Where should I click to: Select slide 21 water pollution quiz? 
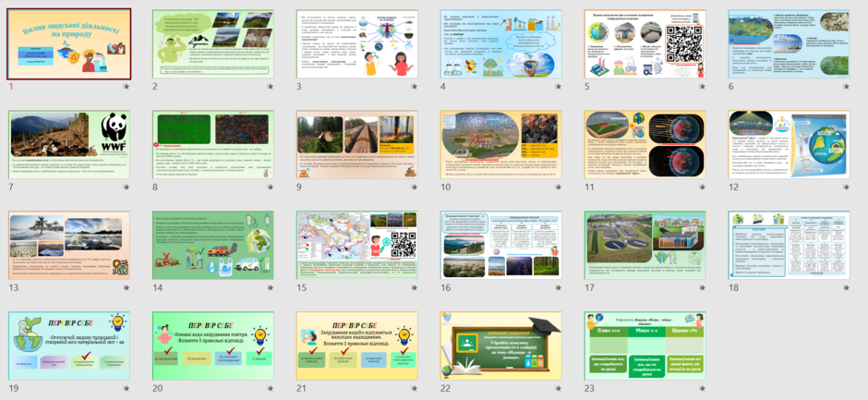click(x=357, y=345)
